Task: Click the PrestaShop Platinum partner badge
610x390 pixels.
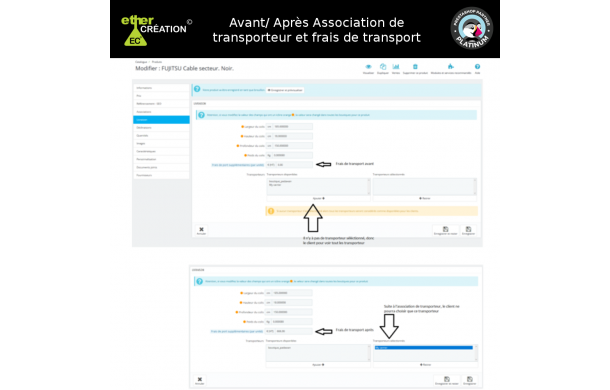Action: 472,28
